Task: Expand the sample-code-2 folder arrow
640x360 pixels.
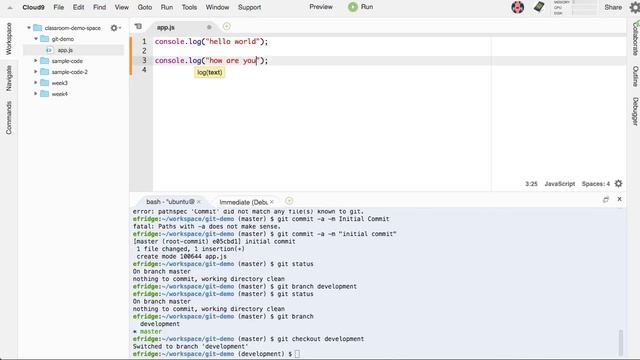Action: [x=36, y=72]
